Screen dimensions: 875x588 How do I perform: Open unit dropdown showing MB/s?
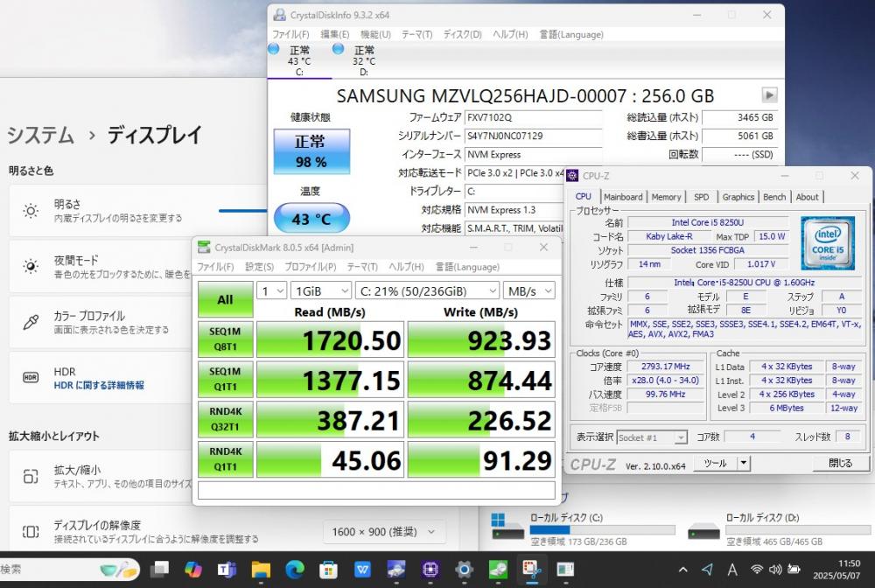pyautogui.click(x=528, y=290)
